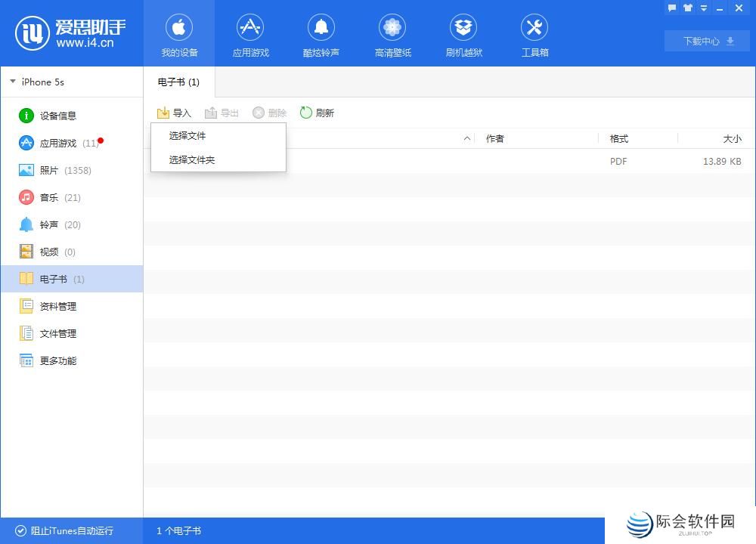This screenshot has width=756, height=544.
Task: Enable 阻止iTunes自动运行 at bottom left
Action: click(x=64, y=531)
